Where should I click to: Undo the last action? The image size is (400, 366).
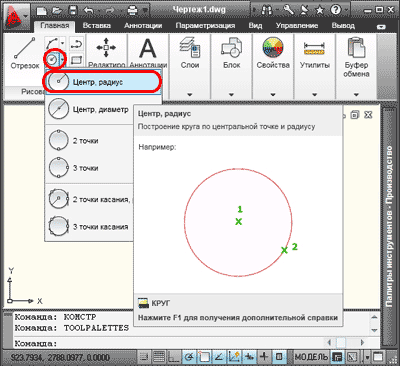89,11
